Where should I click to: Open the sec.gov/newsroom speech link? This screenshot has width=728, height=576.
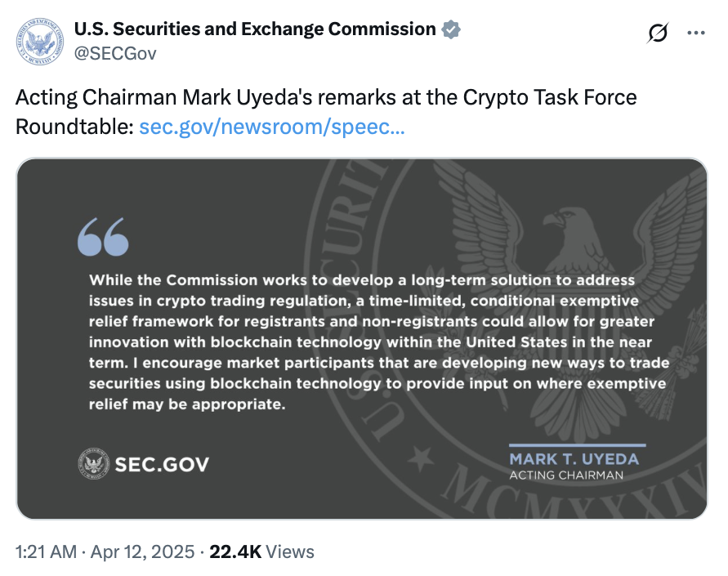(271, 127)
